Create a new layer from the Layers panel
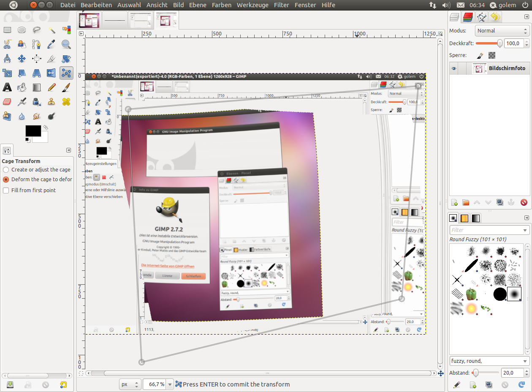The width and height of the screenshot is (532, 392). (x=455, y=202)
